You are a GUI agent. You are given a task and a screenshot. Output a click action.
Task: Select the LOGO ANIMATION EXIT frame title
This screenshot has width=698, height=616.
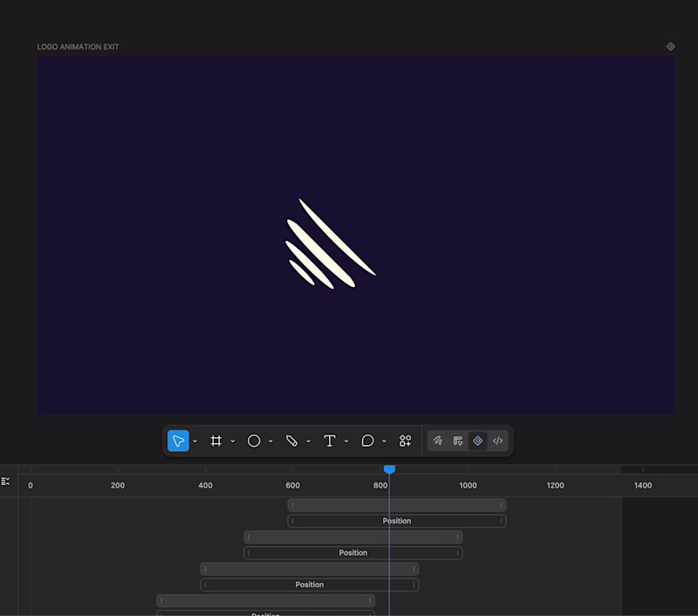tap(78, 47)
